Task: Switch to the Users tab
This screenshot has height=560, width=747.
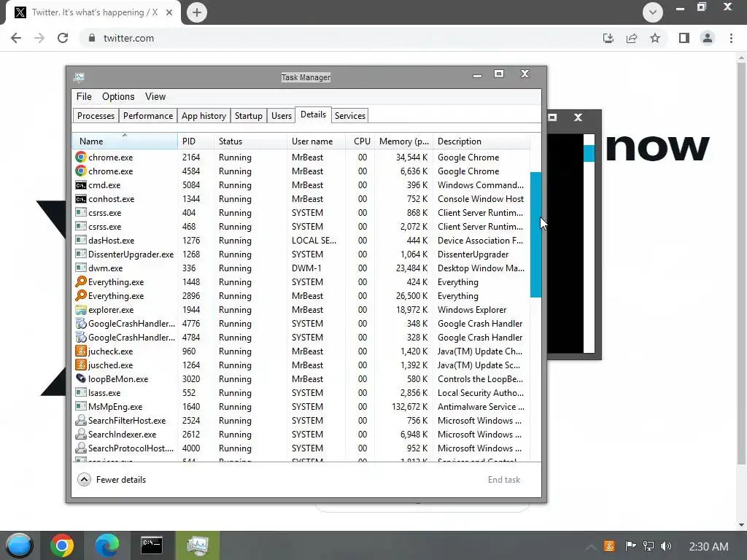Action: pyautogui.click(x=282, y=116)
